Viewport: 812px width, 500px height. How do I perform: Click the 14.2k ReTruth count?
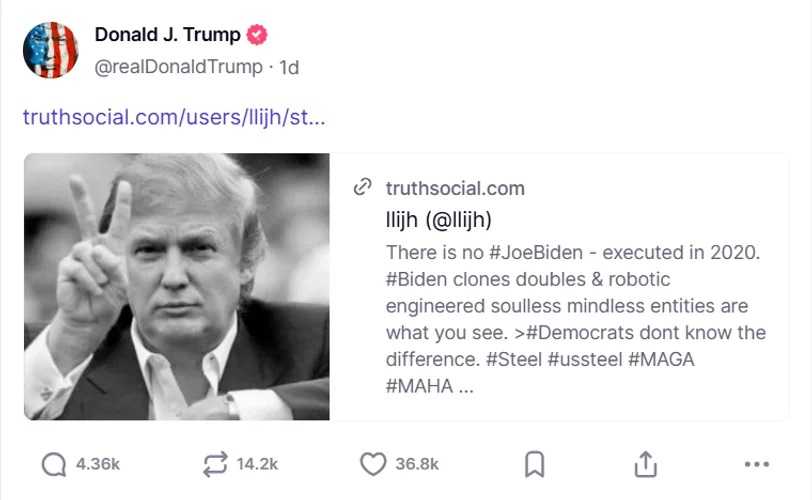(x=257, y=464)
